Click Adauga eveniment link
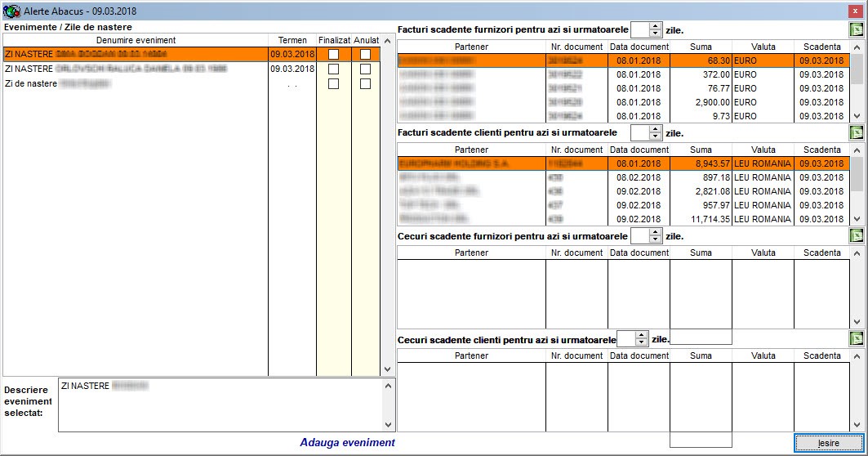The image size is (868, 456). click(x=348, y=443)
